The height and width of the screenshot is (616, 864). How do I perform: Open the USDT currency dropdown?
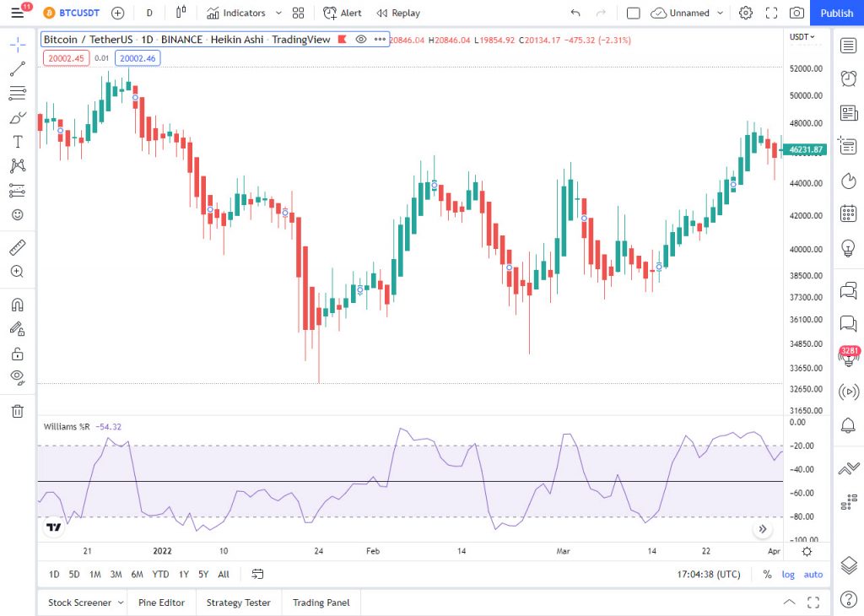click(x=802, y=37)
